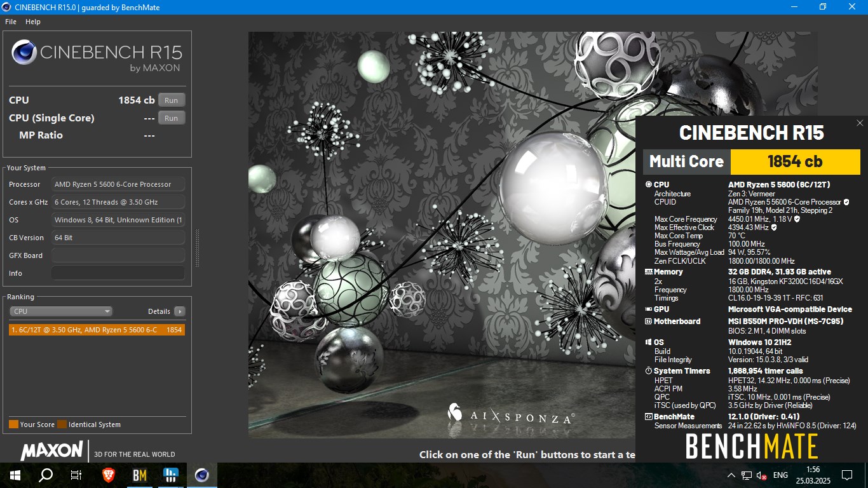Close the BenchMate overlay panel
The image size is (868, 488).
point(860,123)
